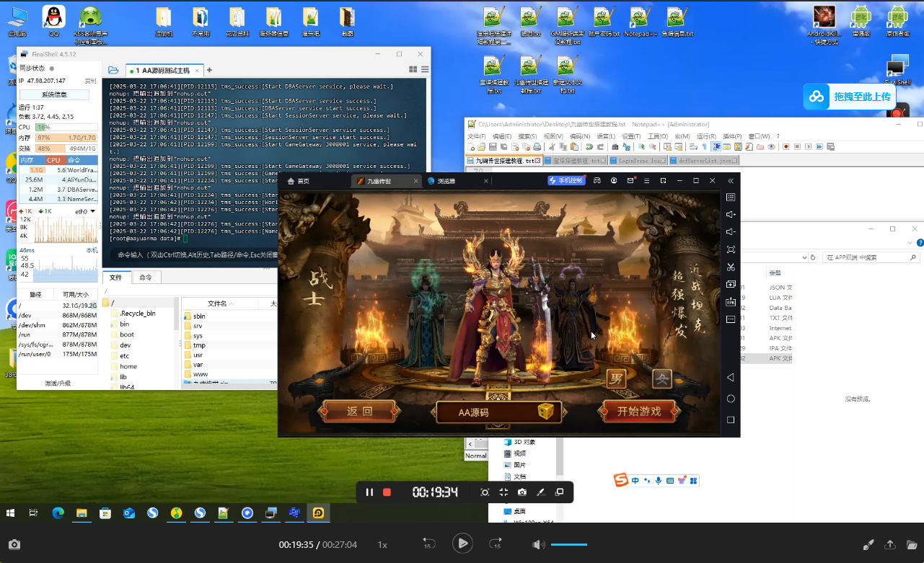Click the emulator fullscreen icon in sidebar
The height and width of the screenshot is (563, 924).
[731, 249]
